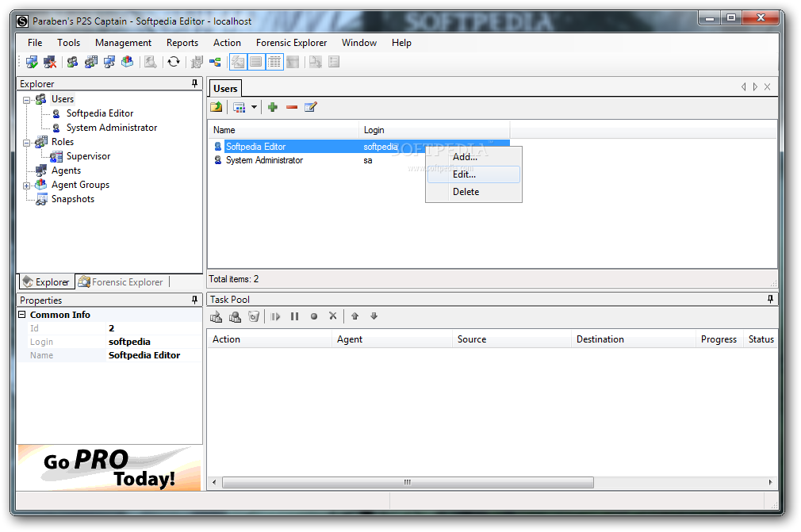Toggle the list view mode button
The height and width of the screenshot is (532, 801).
(x=256, y=63)
